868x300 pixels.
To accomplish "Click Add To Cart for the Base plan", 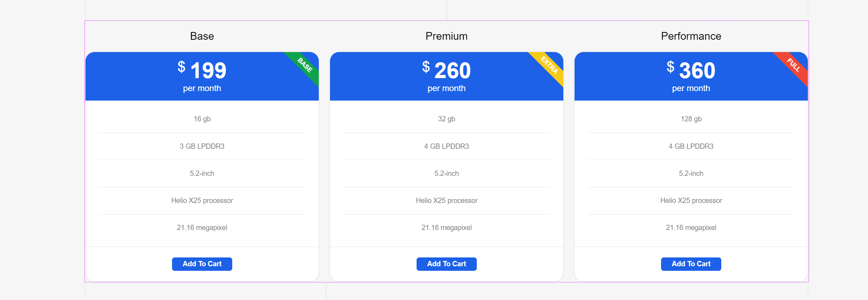I will tap(202, 264).
